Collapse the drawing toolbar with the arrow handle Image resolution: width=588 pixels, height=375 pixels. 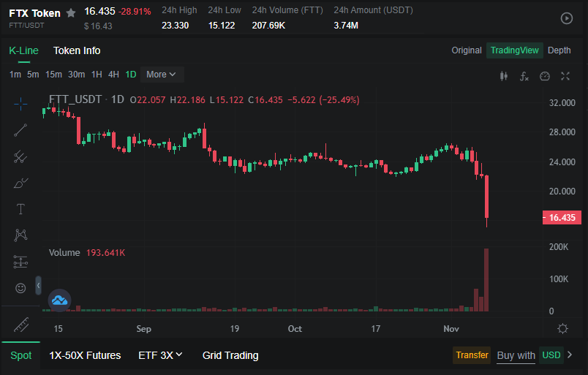pos(38,286)
